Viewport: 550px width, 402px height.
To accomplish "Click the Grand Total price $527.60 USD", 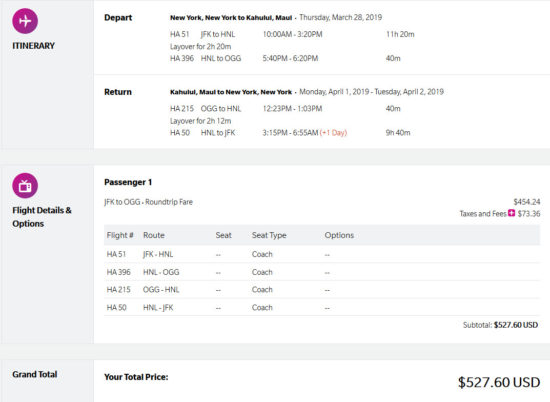I will (499, 382).
